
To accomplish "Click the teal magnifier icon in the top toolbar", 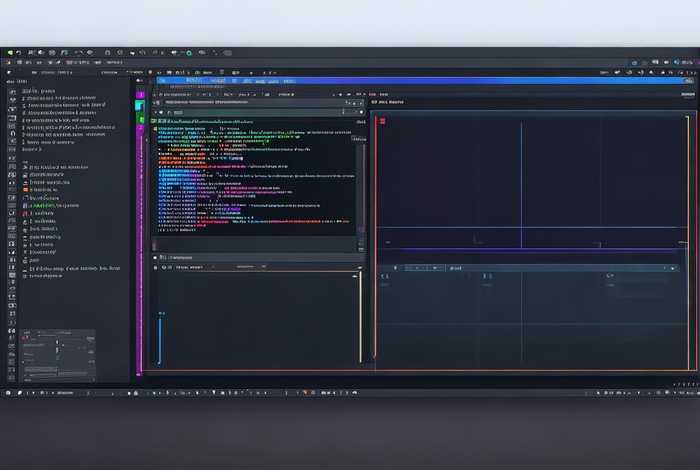I will coord(189,53).
